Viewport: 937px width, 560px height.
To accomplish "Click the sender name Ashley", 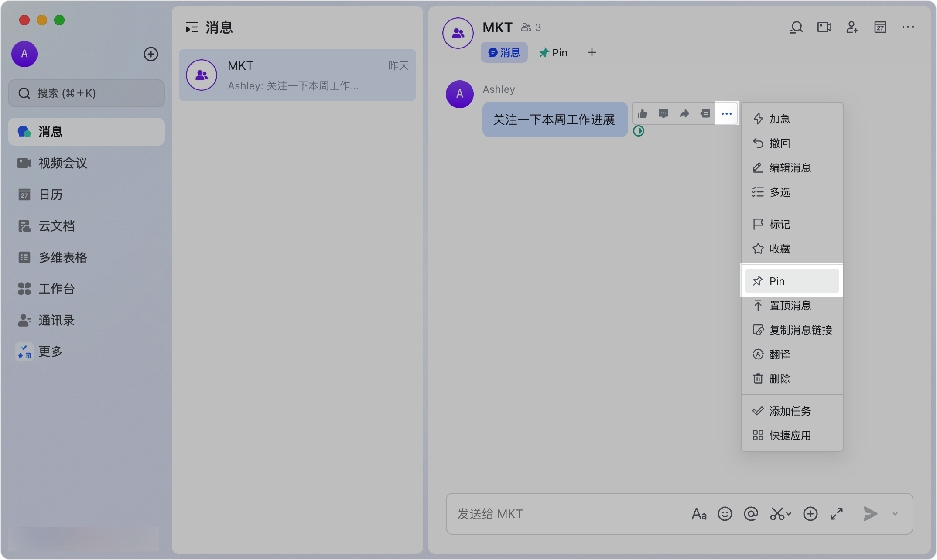I will tap(499, 89).
